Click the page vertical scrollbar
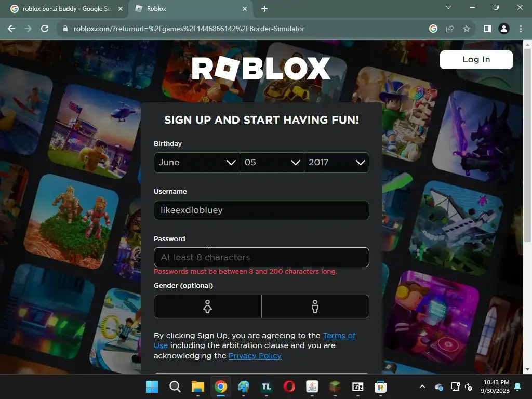 pos(527,145)
